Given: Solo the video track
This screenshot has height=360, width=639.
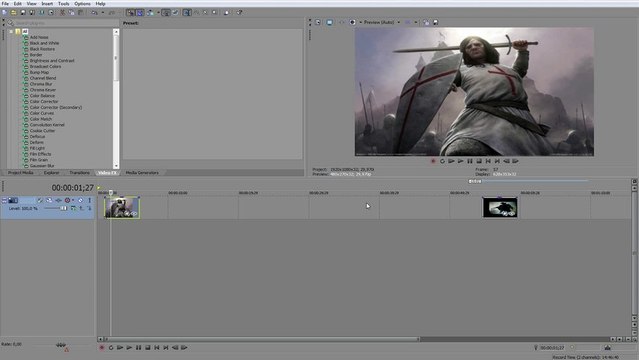Looking at the screenshot, I should coord(89,200).
